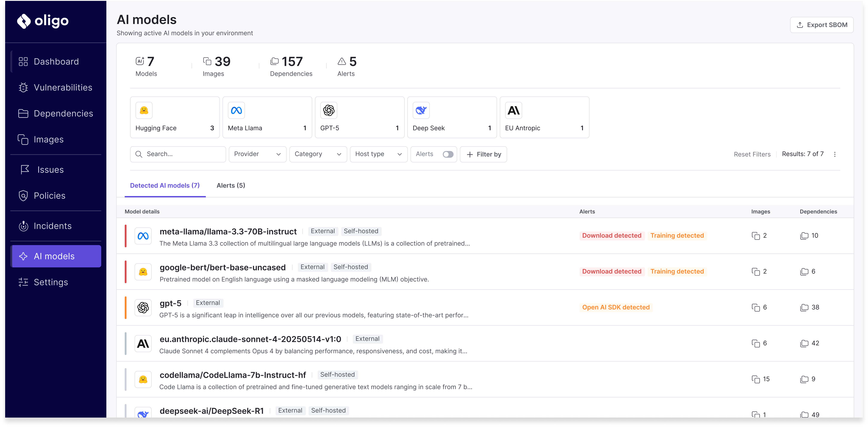Click the Policies shield icon
The width and height of the screenshot is (868, 427).
point(23,196)
